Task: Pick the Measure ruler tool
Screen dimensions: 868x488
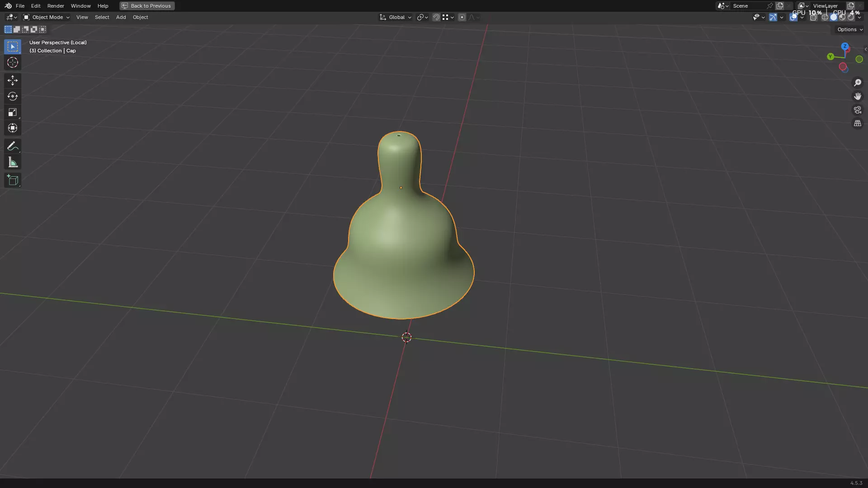Action: (x=13, y=162)
